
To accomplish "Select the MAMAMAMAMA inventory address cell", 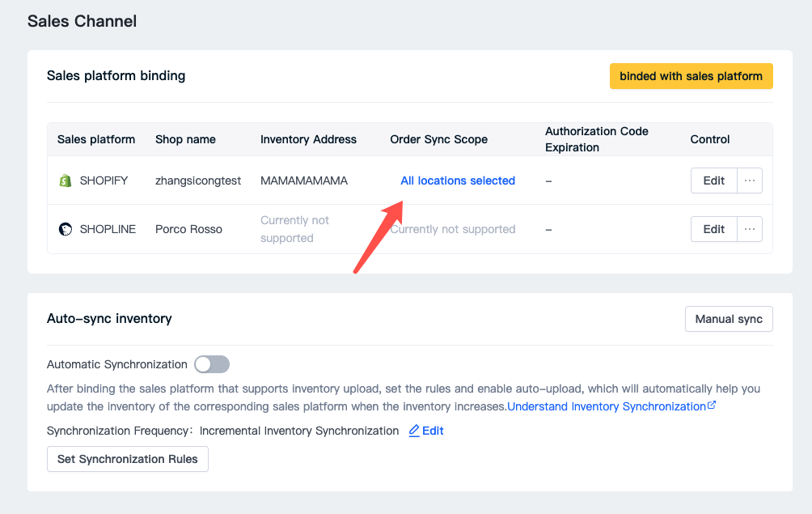I will tap(304, 181).
